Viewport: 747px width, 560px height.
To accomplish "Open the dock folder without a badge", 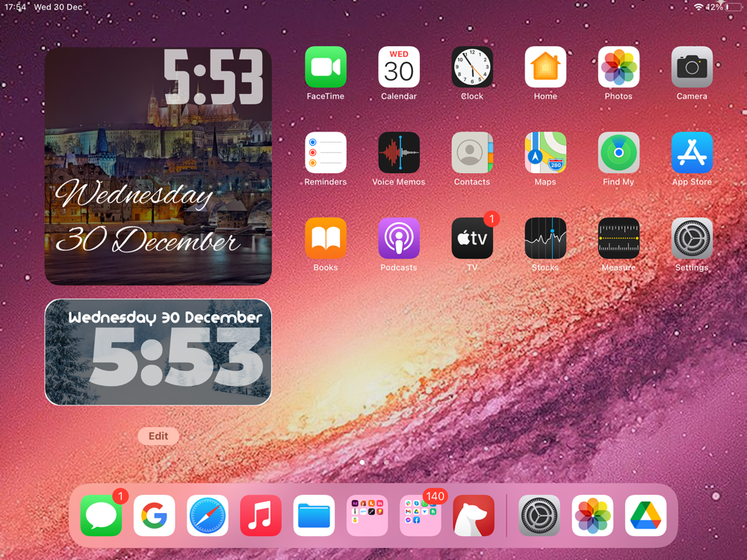I will tap(367, 516).
